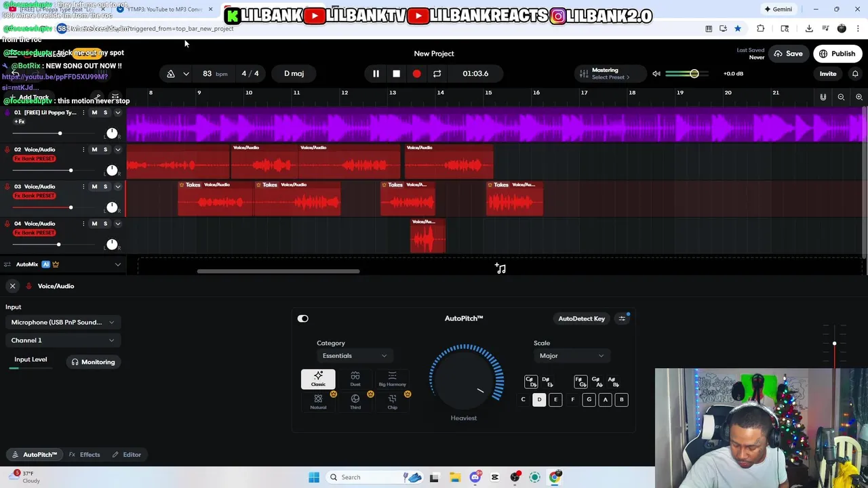Zoom out the timeline
Screen dimensions: 868x488
(x=841, y=97)
